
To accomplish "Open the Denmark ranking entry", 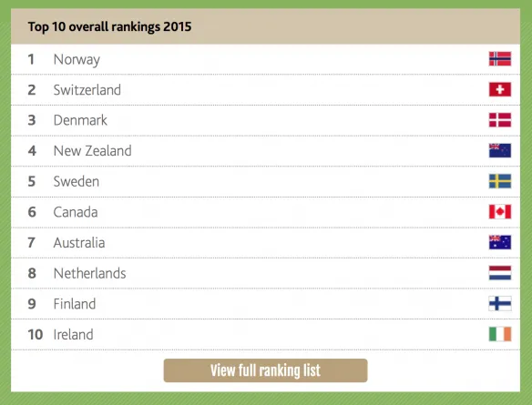I will click(265, 120).
